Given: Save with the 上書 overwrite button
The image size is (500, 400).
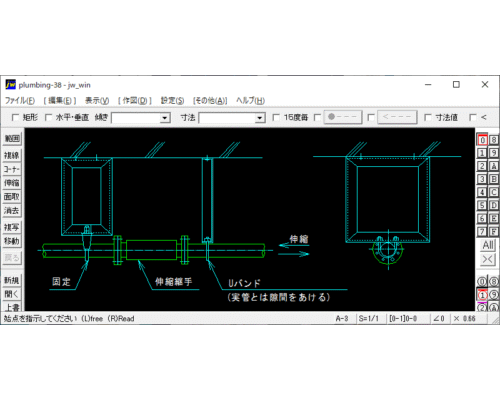Looking at the screenshot, I should tap(12, 307).
